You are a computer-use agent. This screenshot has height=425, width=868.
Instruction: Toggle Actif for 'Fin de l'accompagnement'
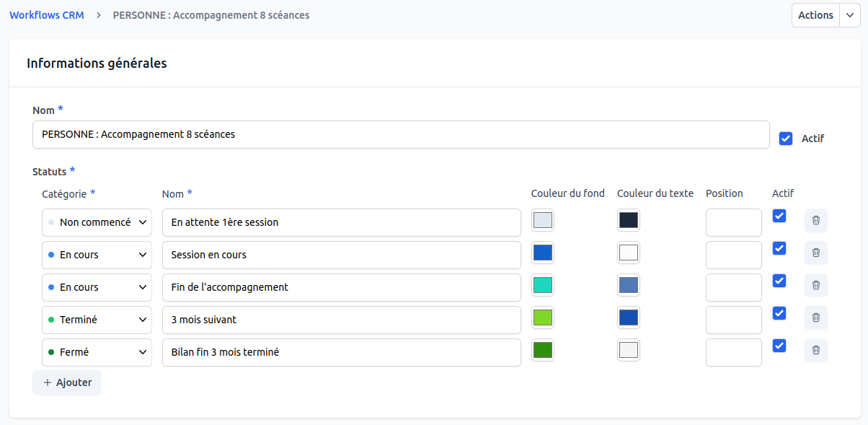pyautogui.click(x=779, y=281)
